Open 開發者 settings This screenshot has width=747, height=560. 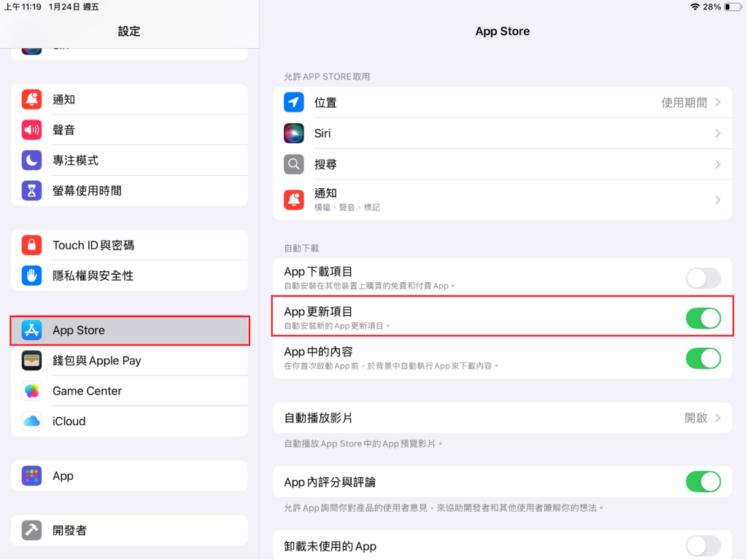point(130,530)
